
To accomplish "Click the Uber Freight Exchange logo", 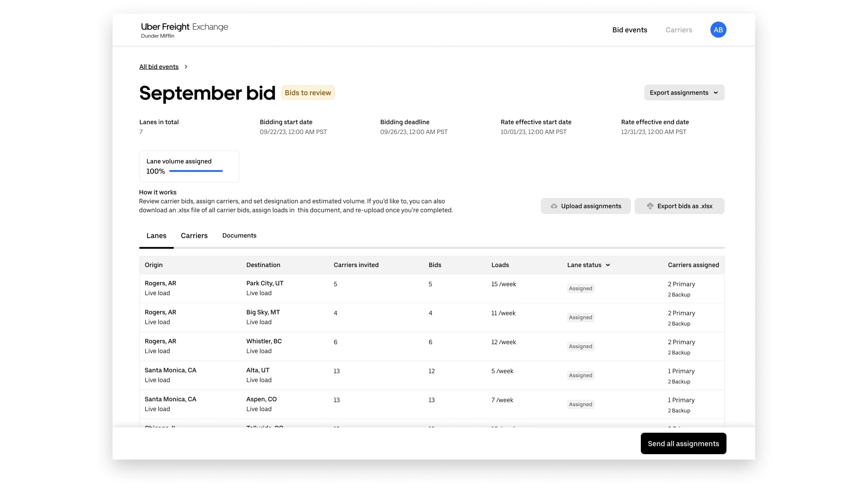I will 184,27.
